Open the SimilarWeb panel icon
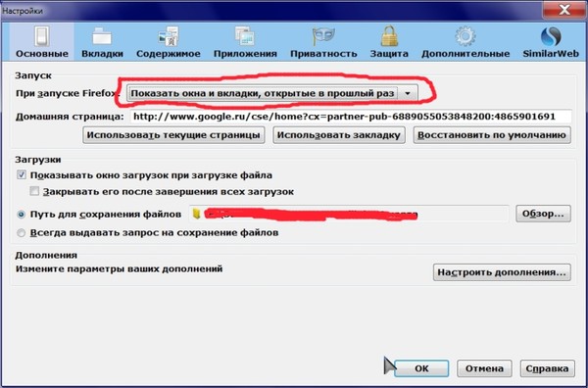Screen dimensions: 588x388 (x=551, y=36)
